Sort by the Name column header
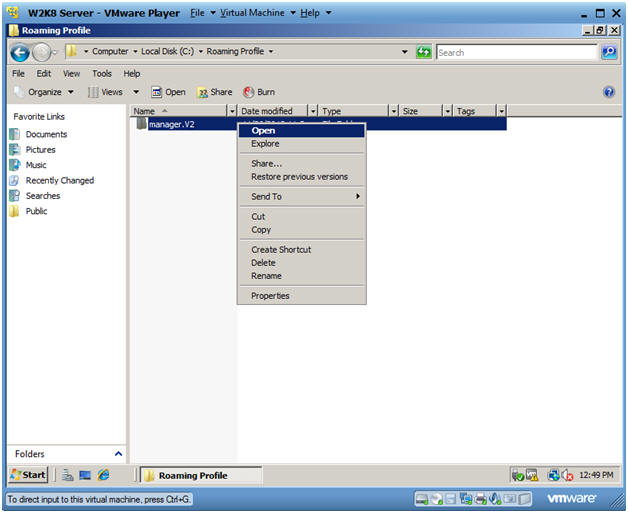The height and width of the screenshot is (513, 628). pos(179,111)
